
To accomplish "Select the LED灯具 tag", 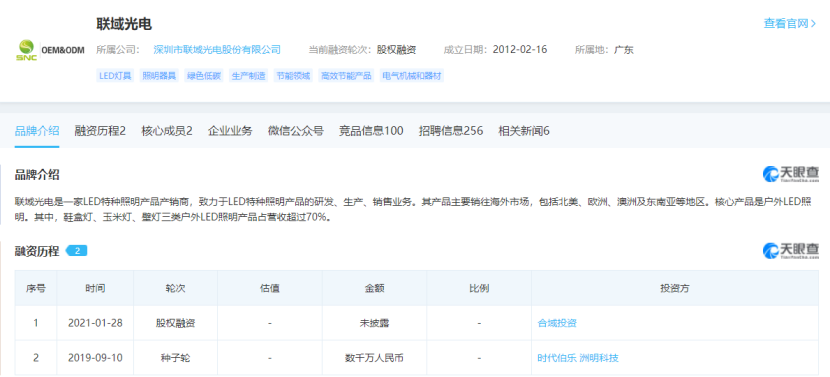I will click(x=116, y=76).
